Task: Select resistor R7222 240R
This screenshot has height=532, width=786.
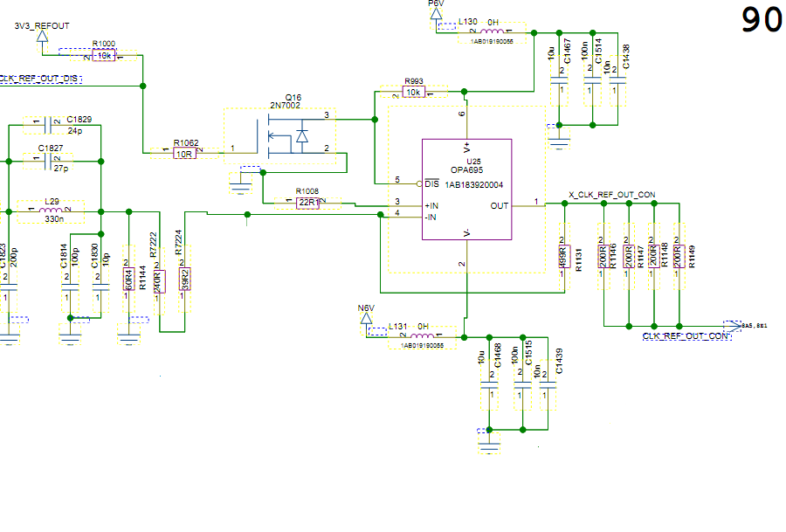Action: (x=160, y=282)
